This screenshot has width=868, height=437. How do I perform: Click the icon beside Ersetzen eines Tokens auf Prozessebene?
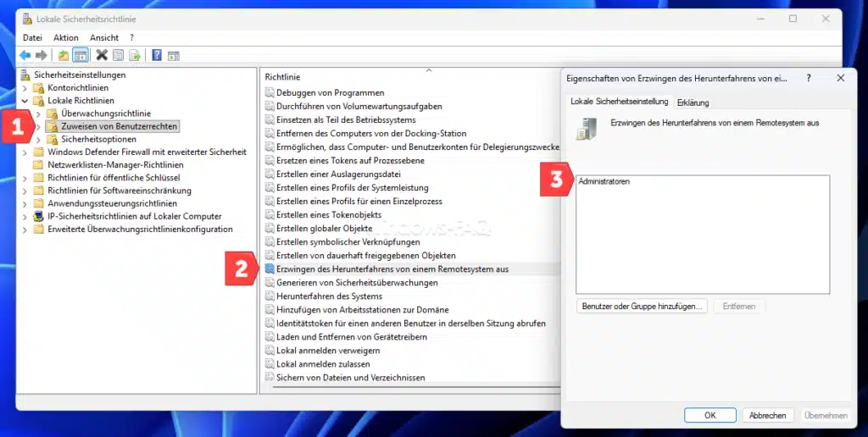coord(270,160)
